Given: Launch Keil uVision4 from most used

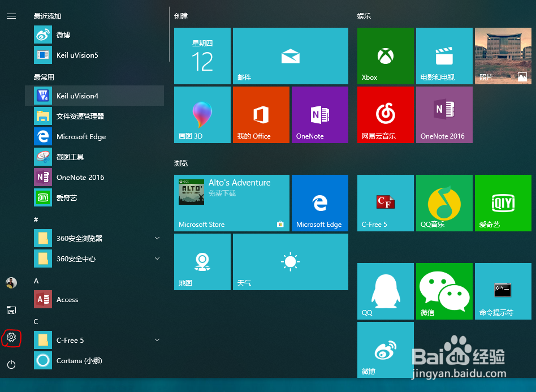Looking at the screenshot, I should [x=94, y=96].
